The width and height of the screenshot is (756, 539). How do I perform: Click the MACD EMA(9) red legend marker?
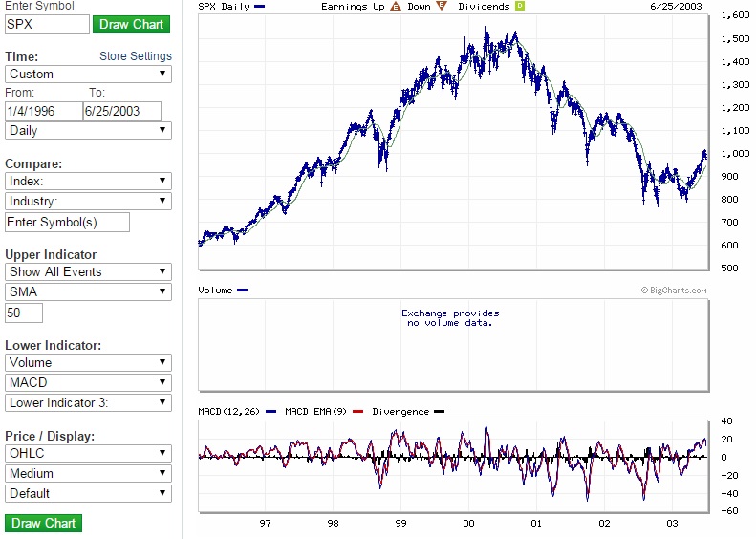(360, 412)
